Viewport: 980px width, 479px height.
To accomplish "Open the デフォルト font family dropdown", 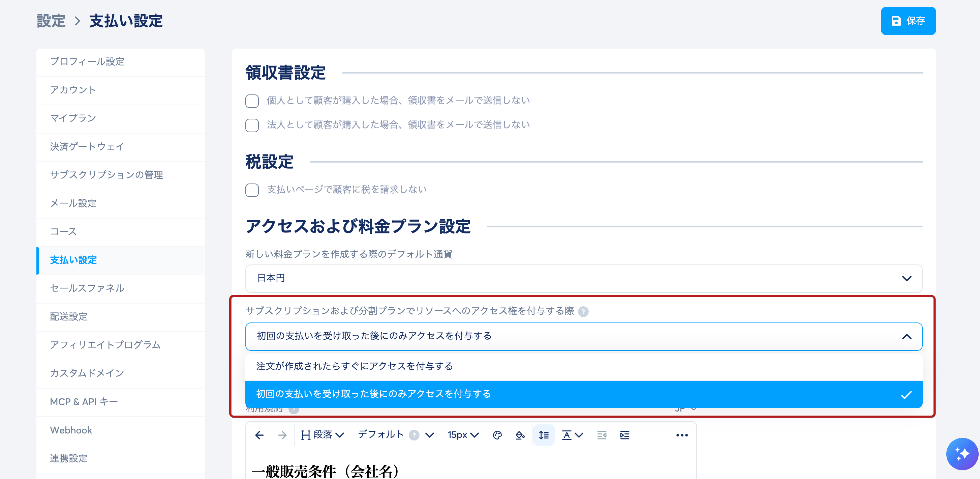I will tap(396, 435).
